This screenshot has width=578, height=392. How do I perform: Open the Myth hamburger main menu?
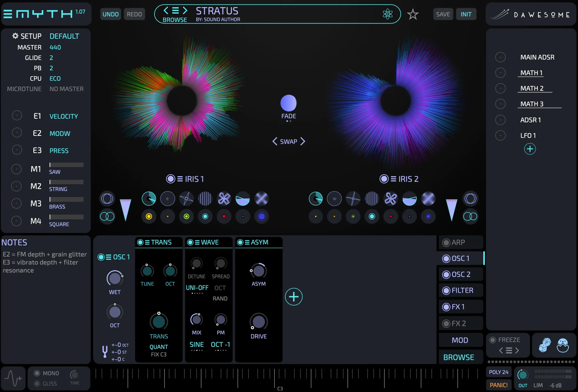tap(8, 14)
